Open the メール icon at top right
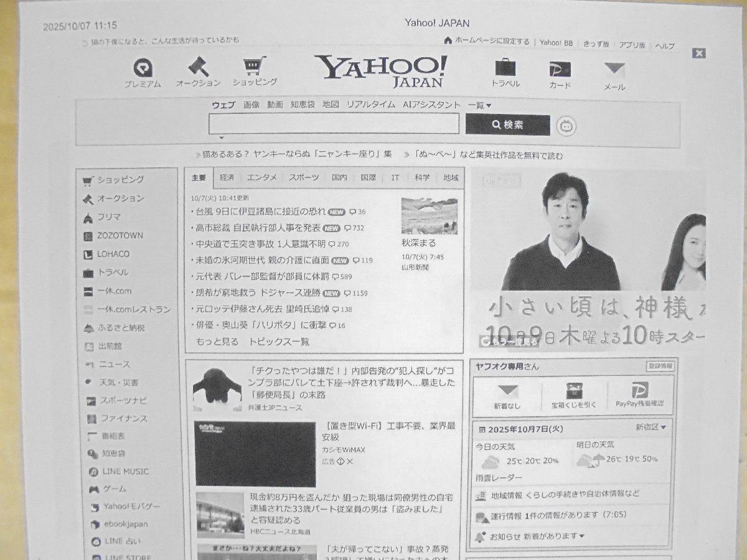The height and width of the screenshot is (560, 747). tap(614, 70)
